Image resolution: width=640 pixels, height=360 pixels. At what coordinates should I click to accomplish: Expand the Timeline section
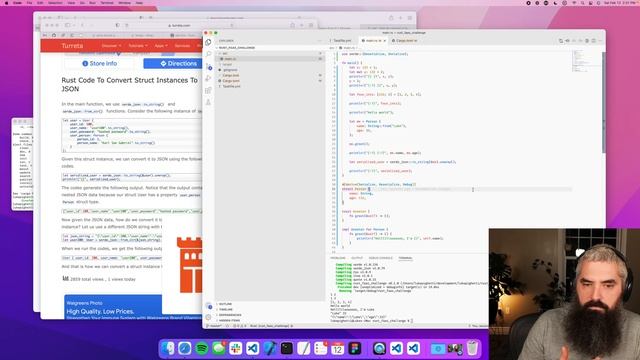click(x=270, y=309)
